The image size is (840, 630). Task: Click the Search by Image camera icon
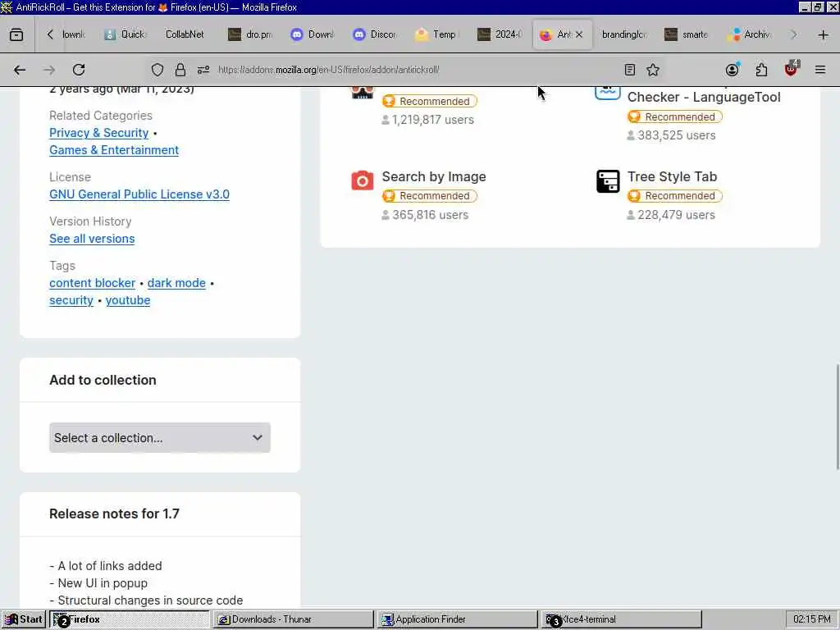[x=362, y=180]
